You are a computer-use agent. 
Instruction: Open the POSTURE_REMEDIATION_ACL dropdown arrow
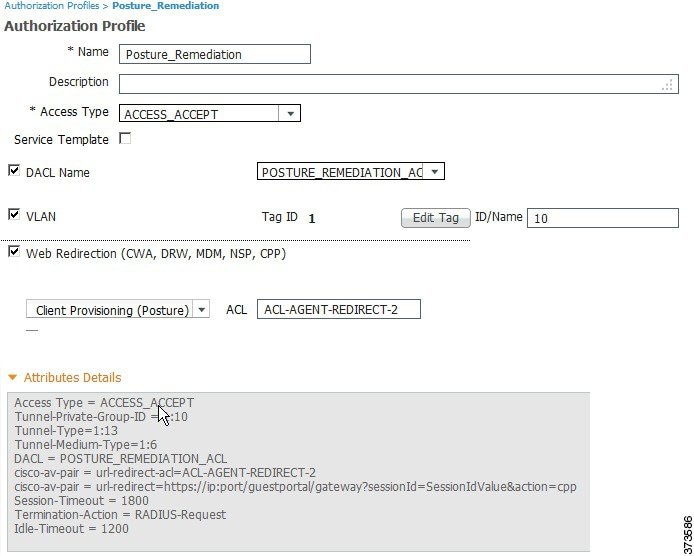(x=434, y=172)
